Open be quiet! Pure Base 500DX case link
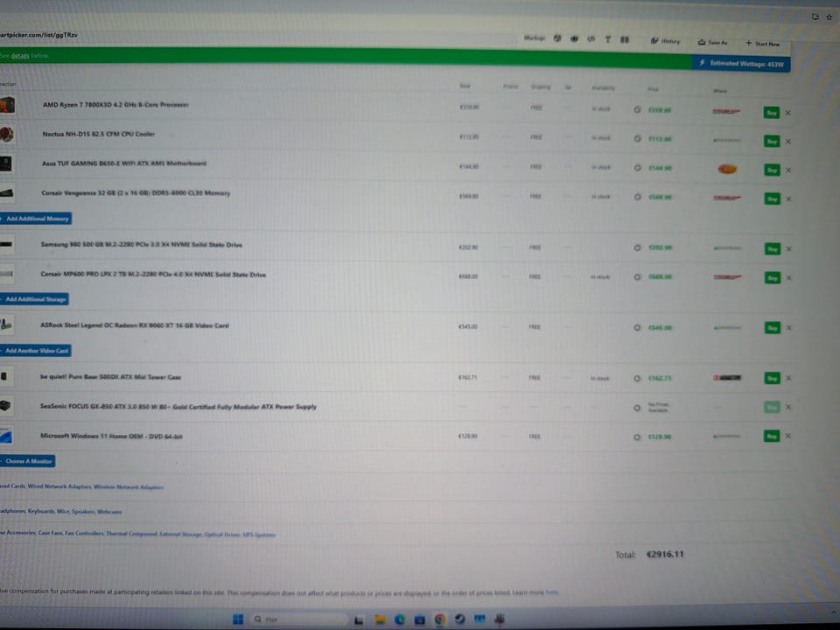Image resolution: width=840 pixels, height=630 pixels. click(110, 377)
